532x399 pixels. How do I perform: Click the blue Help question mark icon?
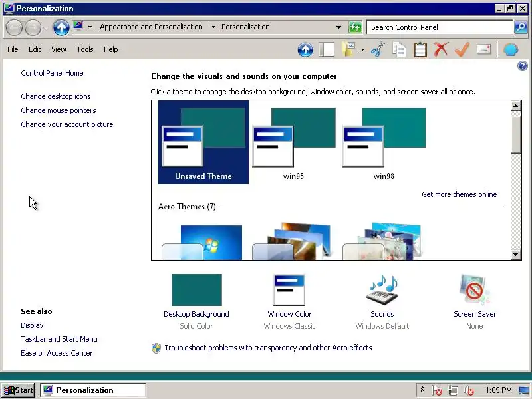coord(523,65)
